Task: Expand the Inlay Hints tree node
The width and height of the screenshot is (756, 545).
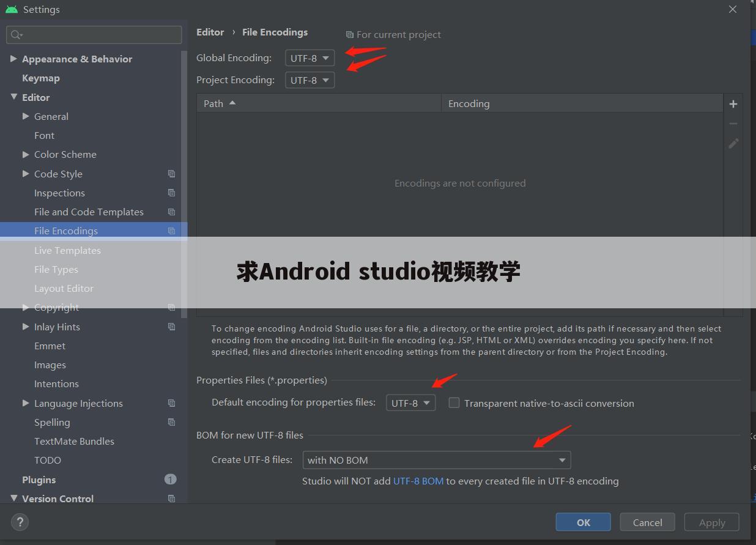Action: click(26, 327)
